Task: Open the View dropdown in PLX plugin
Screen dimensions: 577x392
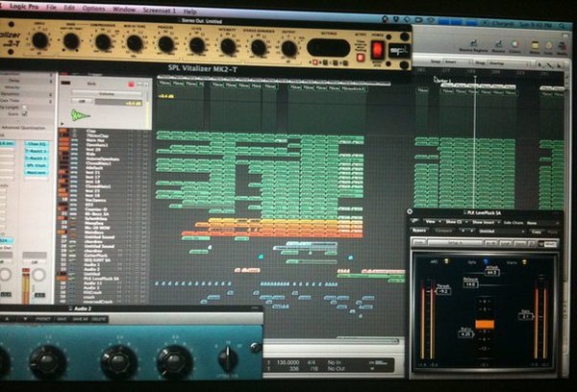Action: tap(431, 222)
